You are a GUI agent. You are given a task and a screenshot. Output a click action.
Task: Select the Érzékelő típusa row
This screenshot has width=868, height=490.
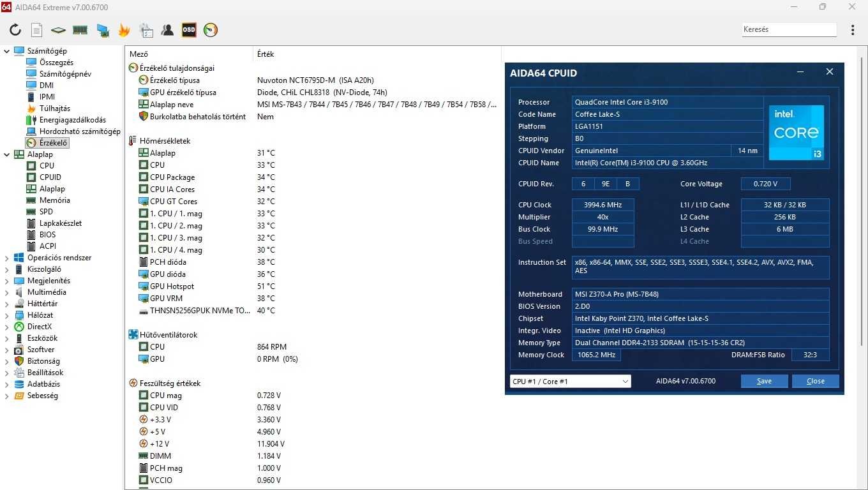(313, 80)
